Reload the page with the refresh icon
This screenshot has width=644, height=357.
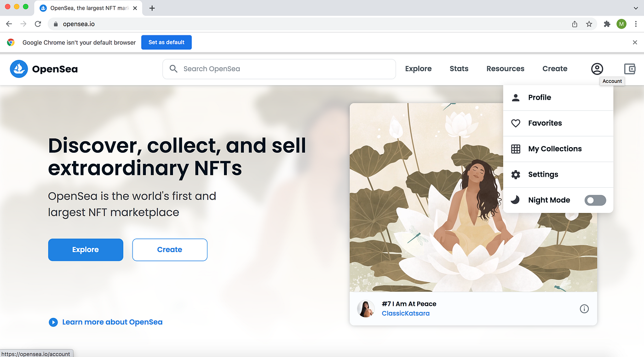(x=38, y=24)
